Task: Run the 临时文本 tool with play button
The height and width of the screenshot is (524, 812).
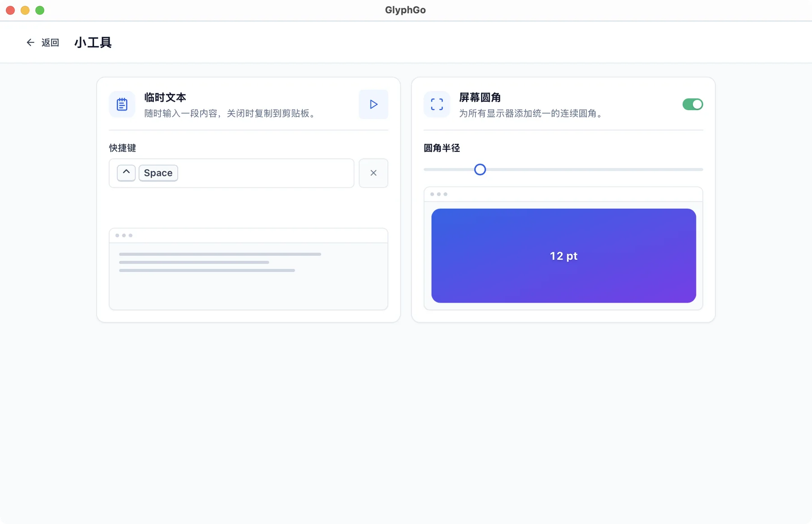Action: tap(373, 104)
